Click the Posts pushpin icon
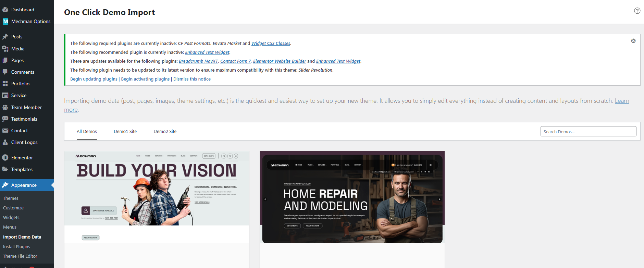644x268 pixels. (5, 37)
